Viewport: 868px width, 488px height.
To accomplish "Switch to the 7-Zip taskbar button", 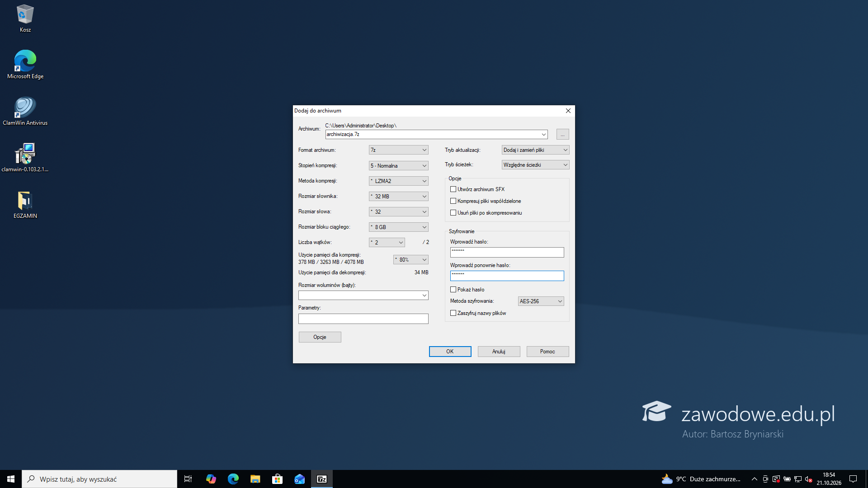I will [321, 479].
